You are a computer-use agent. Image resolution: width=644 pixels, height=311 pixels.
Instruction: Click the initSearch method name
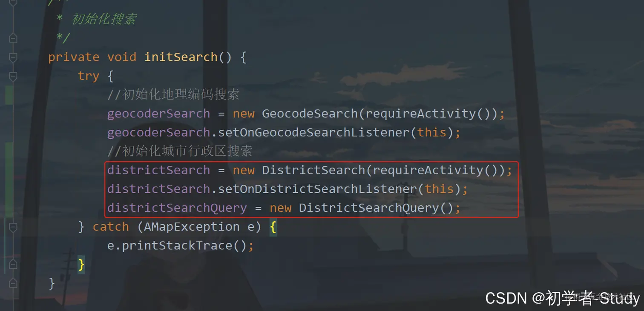pyautogui.click(x=181, y=57)
